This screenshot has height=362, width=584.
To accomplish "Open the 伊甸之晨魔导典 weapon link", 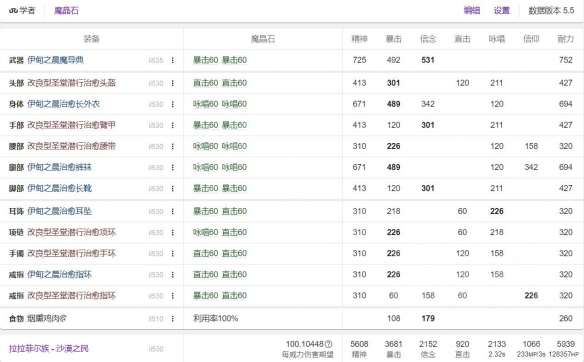I will click(55, 60).
